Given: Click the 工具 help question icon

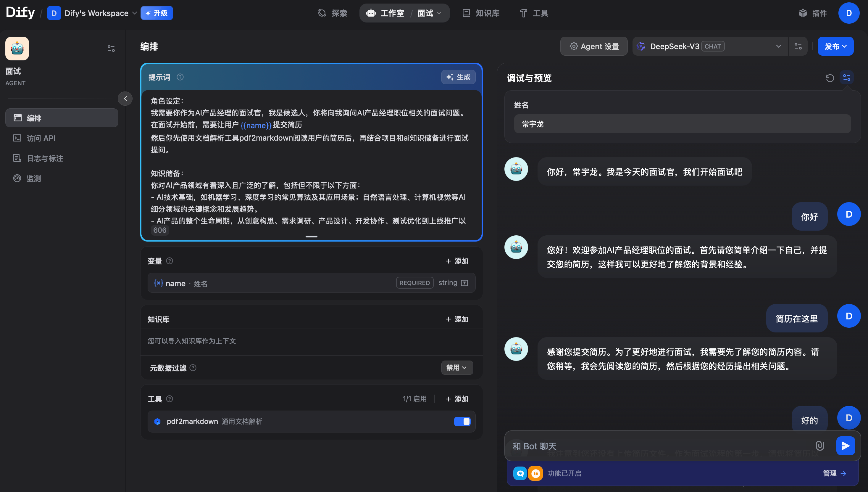Looking at the screenshot, I should point(170,399).
